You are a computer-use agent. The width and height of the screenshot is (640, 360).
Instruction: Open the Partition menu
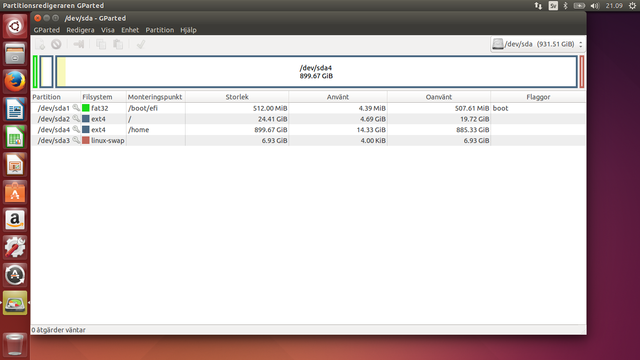coord(160,30)
